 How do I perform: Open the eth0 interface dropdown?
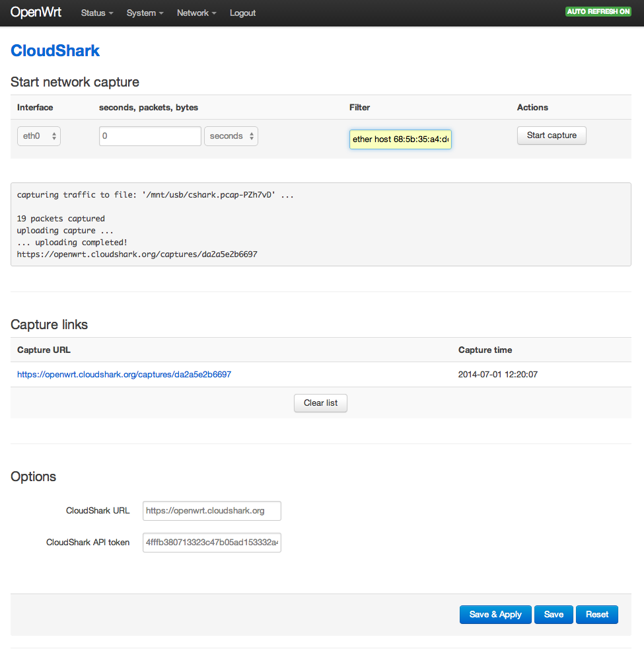tap(39, 136)
